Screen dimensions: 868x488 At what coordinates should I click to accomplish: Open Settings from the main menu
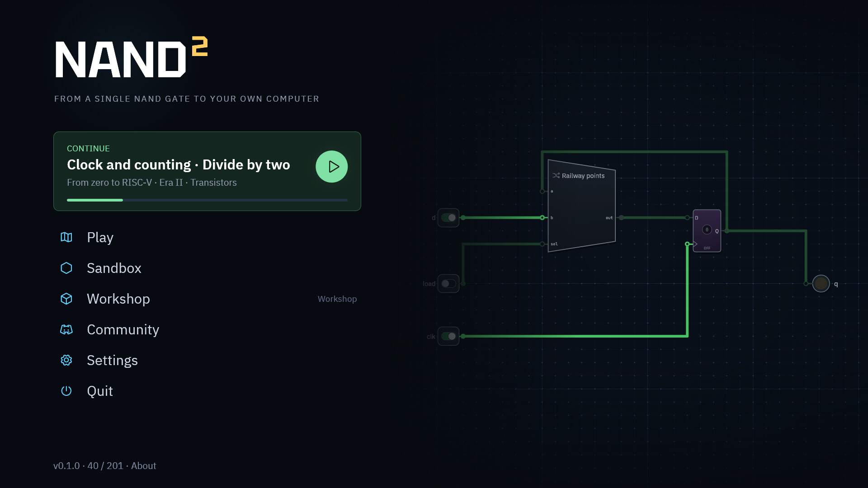(x=207, y=360)
